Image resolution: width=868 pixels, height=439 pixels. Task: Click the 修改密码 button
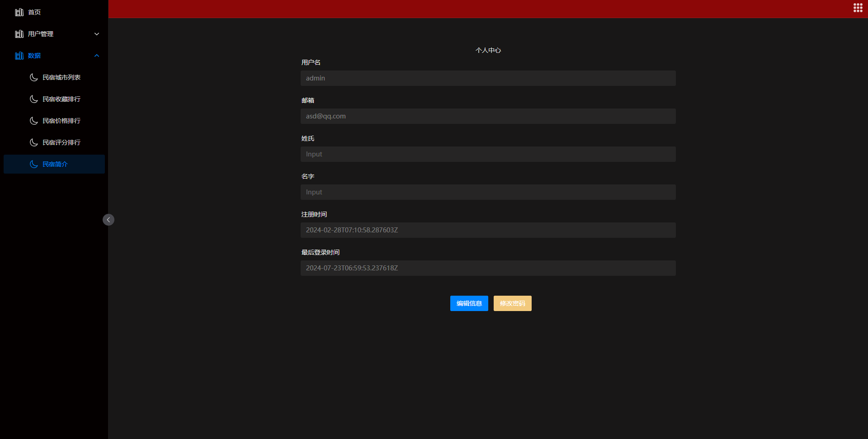513,303
